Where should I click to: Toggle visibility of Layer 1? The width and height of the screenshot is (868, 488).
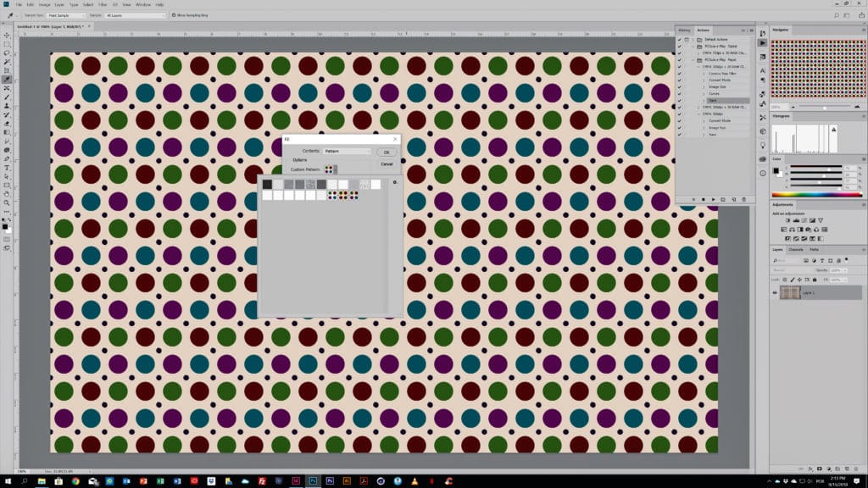coord(775,292)
